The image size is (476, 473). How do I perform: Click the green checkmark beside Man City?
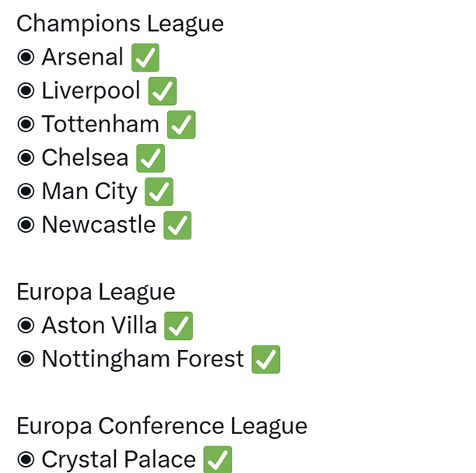(159, 191)
